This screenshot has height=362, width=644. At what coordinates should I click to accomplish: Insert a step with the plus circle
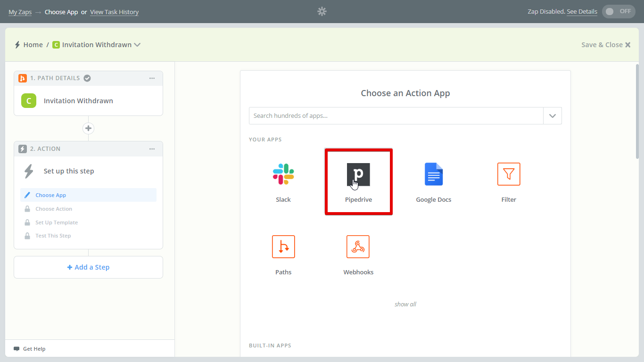point(88,128)
